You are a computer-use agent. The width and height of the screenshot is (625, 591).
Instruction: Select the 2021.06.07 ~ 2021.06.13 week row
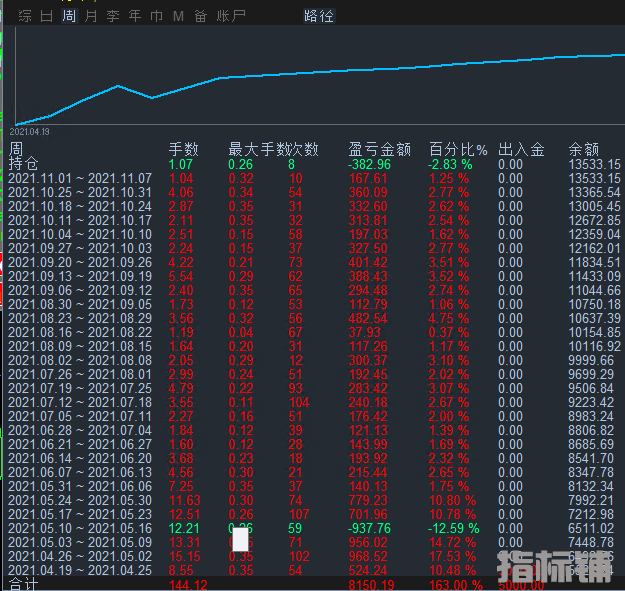(x=314, y=472)
